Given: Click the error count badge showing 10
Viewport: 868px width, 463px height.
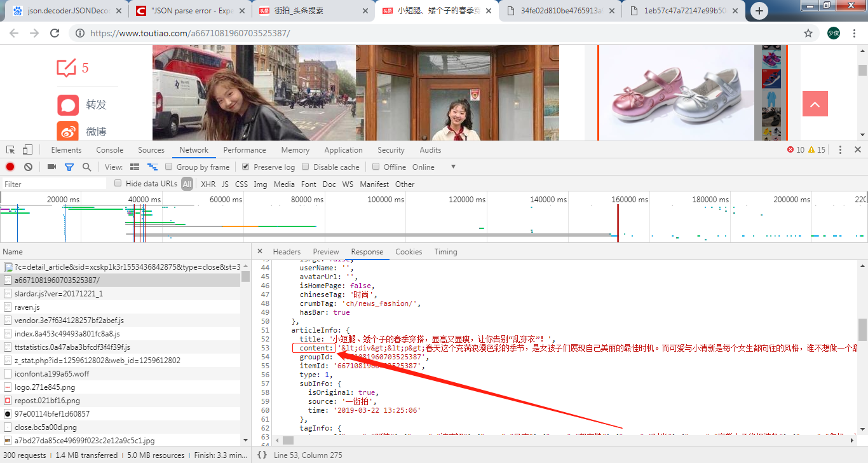Looking at the screenshot, I should (x=796, y=150).
